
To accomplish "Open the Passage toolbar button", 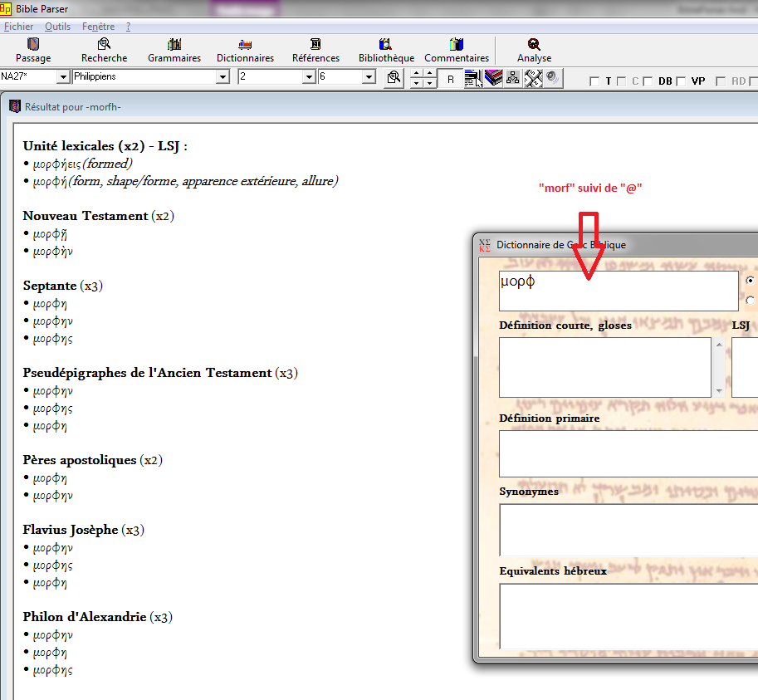I will (x=33, y=51).
